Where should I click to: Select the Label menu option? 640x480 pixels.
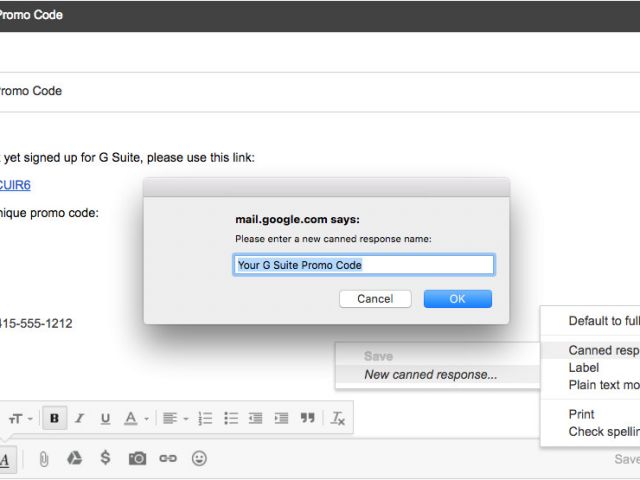point(590,368)
